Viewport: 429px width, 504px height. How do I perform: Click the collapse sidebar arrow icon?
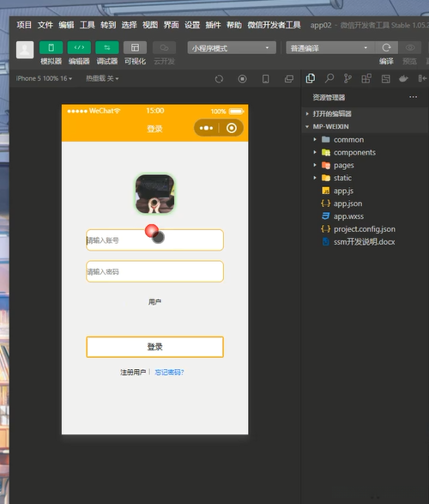click(422, 78)
